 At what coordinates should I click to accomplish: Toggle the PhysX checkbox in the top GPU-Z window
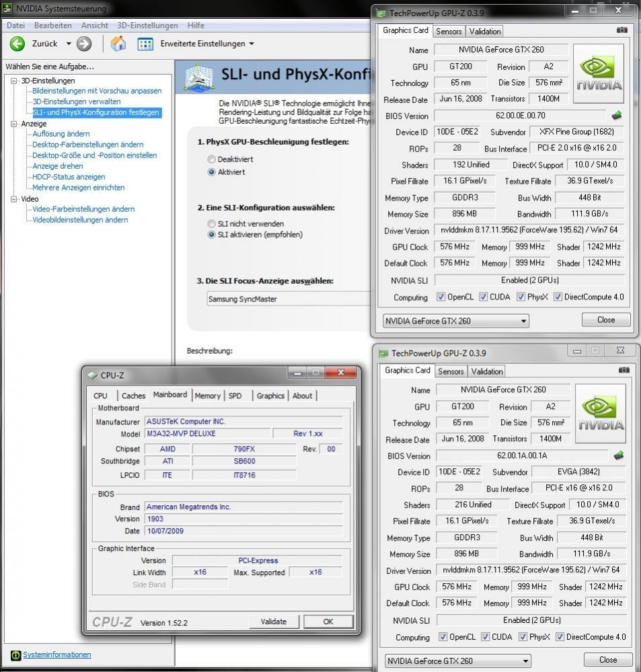[x=521, y=297]
